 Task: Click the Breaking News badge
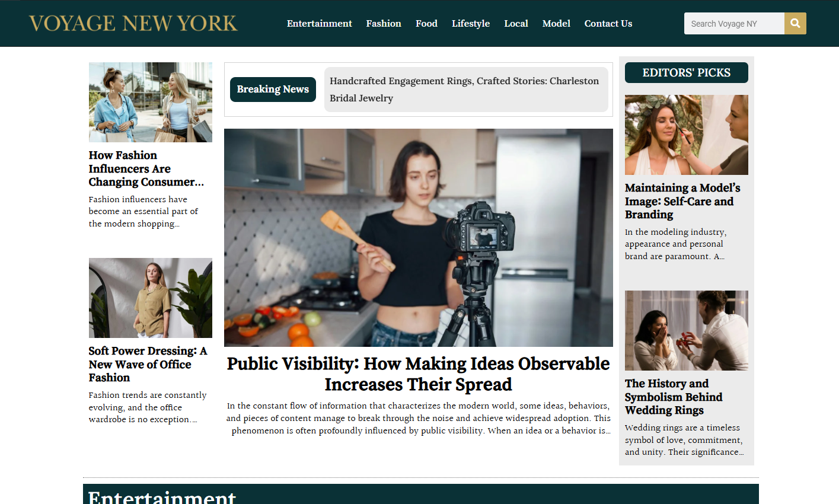(x=273, y=90)
